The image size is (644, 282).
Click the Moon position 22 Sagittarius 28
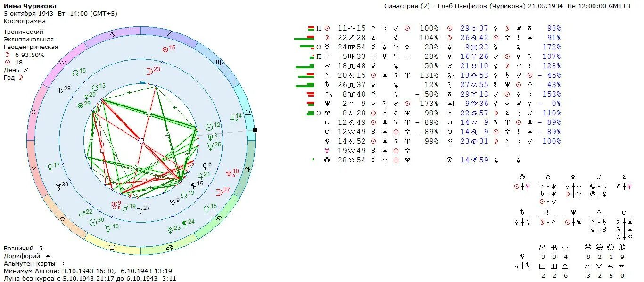coord(352,38)
